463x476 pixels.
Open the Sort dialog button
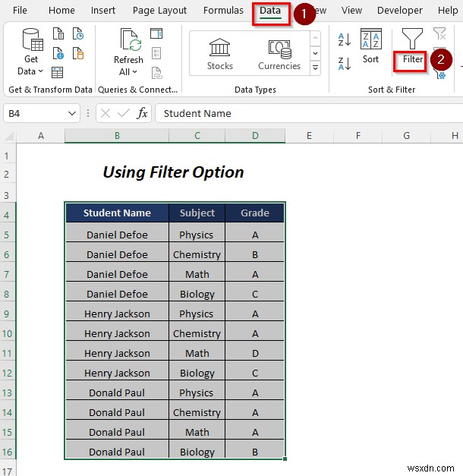pyautogui.click(x=370, y=46)
